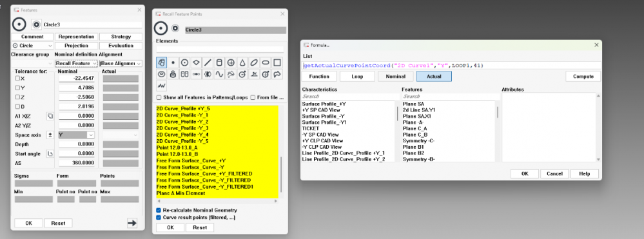Select the stacked-disc element icon beside the torus
644x239 pixels.
click(173, 74)
